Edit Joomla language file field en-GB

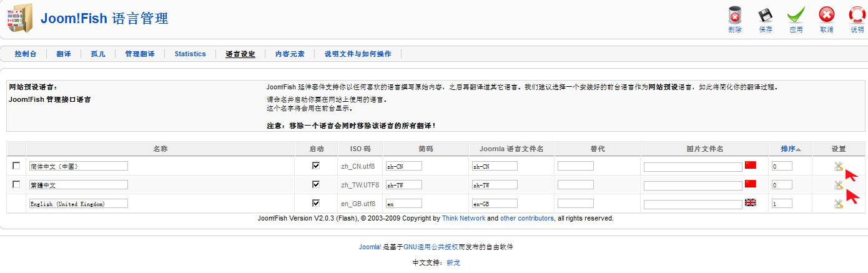(495, 204)
